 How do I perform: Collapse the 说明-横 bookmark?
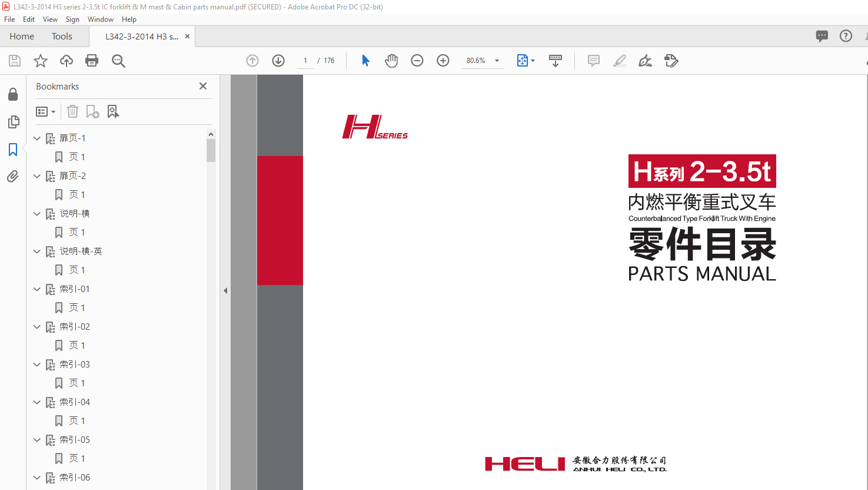(37, 214)
